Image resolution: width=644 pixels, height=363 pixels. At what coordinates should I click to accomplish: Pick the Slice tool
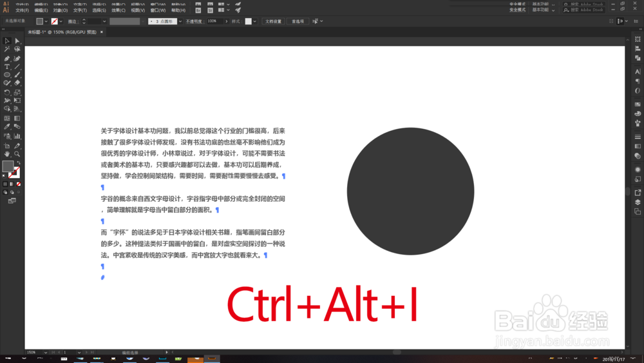click(x=17, y=146)
